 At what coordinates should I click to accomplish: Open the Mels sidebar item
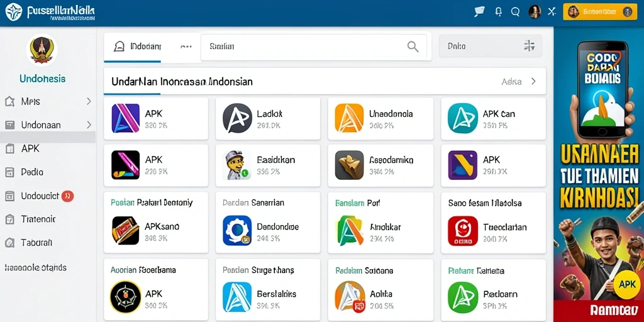(x=48, y=101)
